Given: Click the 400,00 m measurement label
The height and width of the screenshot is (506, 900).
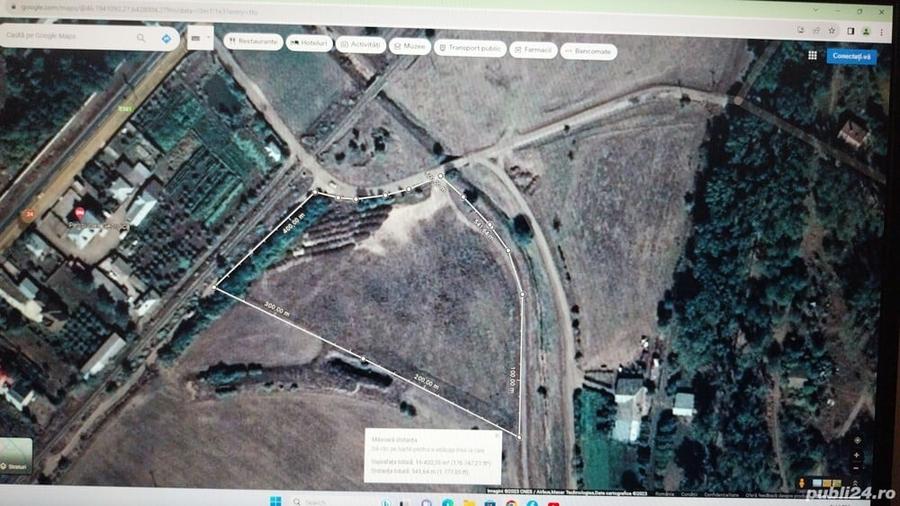Looking at the screenshot, I should point(293,223).
